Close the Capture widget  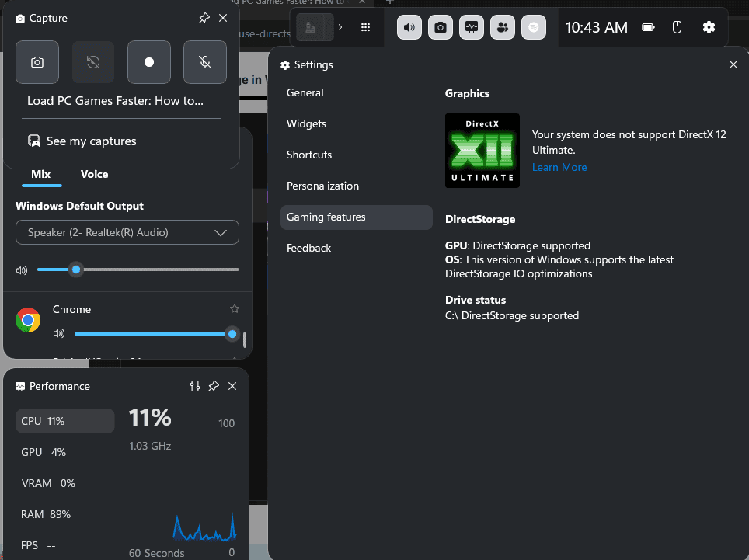[x=223, y=18]
